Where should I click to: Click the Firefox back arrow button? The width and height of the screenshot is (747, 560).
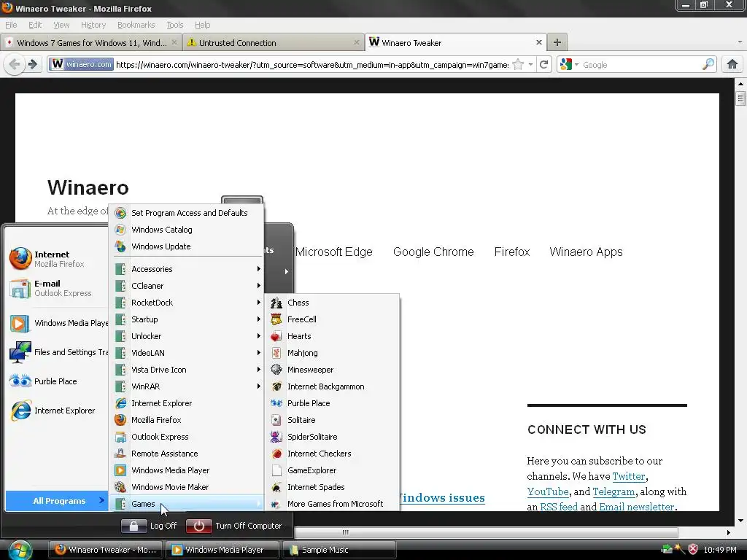pyautogui.click(x=15, y=64)
